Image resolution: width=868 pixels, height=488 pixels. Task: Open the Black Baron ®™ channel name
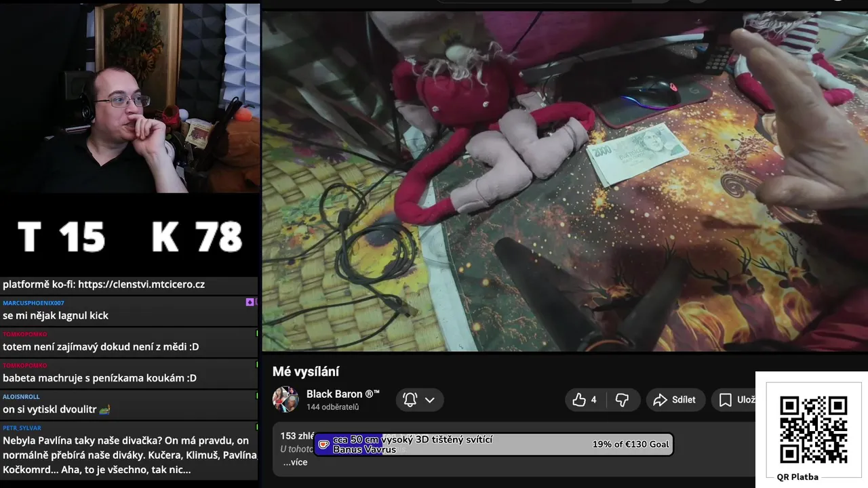[x=343, y=394]
